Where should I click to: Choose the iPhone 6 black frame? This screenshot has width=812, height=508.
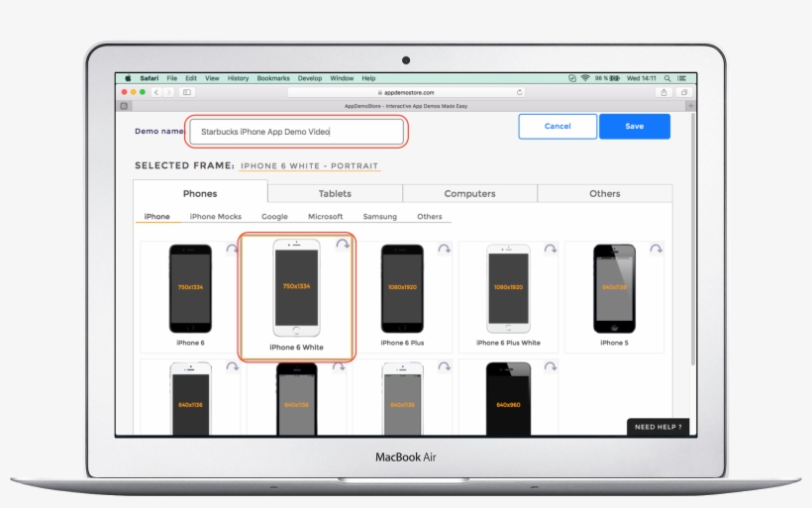[190, 296]
